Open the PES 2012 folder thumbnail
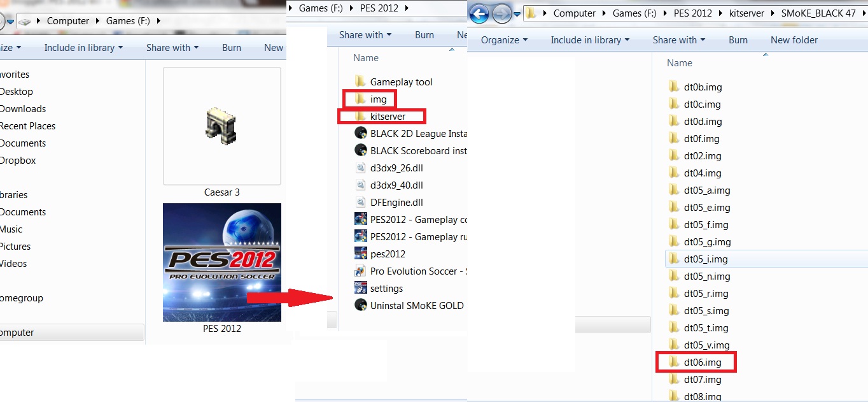The width and height of the screenshot is (868, 402). (221, 262)
